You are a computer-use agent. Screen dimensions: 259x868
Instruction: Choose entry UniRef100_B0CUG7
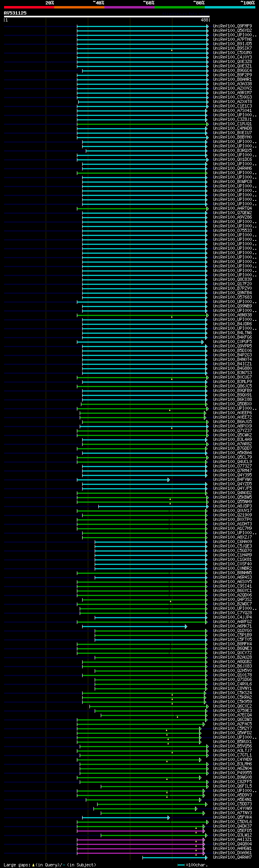232,377
